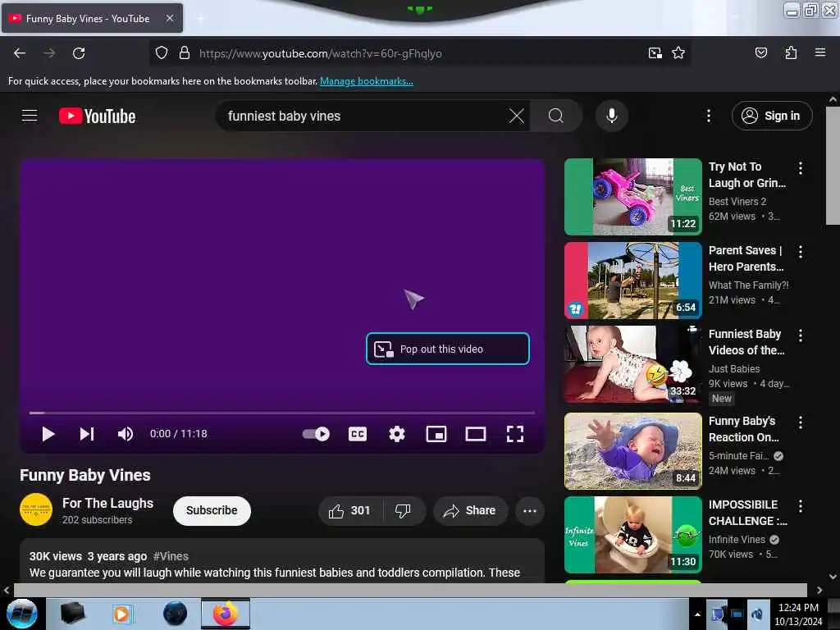Click the video progress bar
Viewport: 840px width, 630px height.
tap(282, 413)
